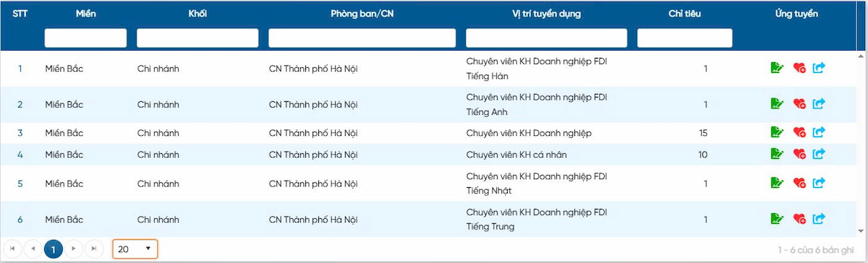Add row 2 job to favorites heart
Image resolution: width=868 pixels, height=263 pixels.
point(799,104)
